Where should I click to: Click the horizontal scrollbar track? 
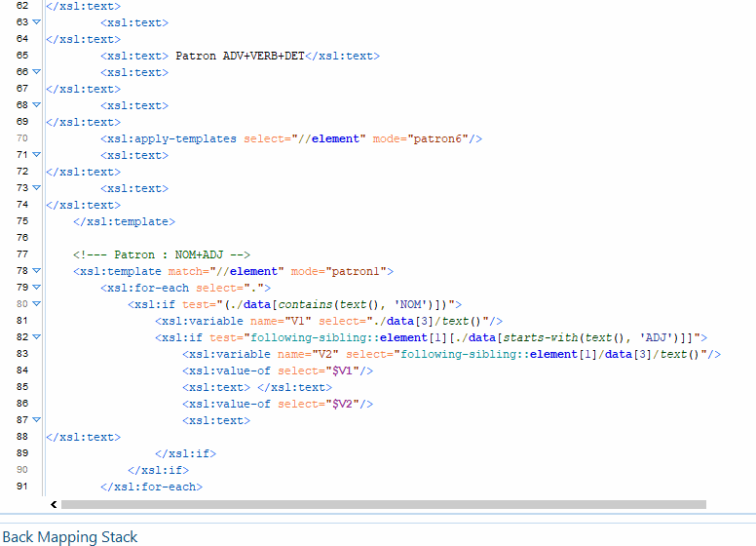(x=383, y=504)
